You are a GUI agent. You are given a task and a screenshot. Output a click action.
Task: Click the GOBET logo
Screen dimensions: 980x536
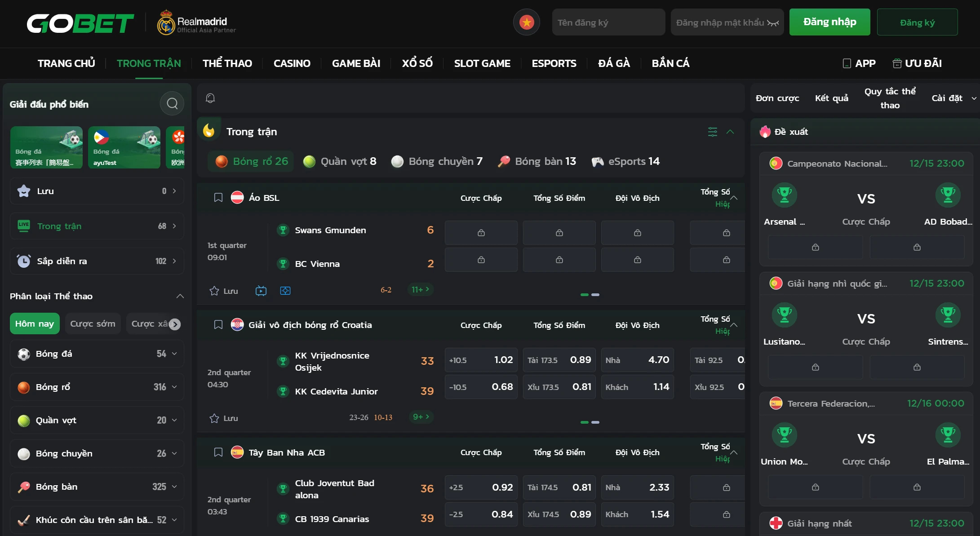tap(80, 23)
